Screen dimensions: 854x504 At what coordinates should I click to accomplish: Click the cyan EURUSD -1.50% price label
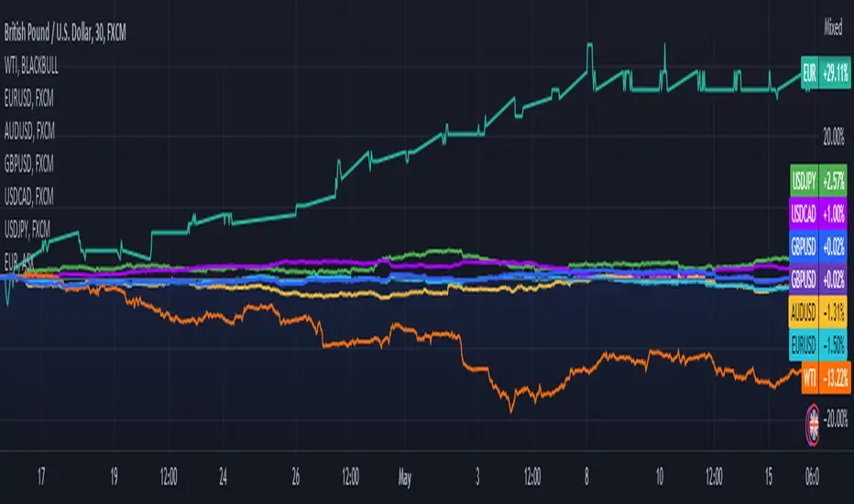pos(818,345)
